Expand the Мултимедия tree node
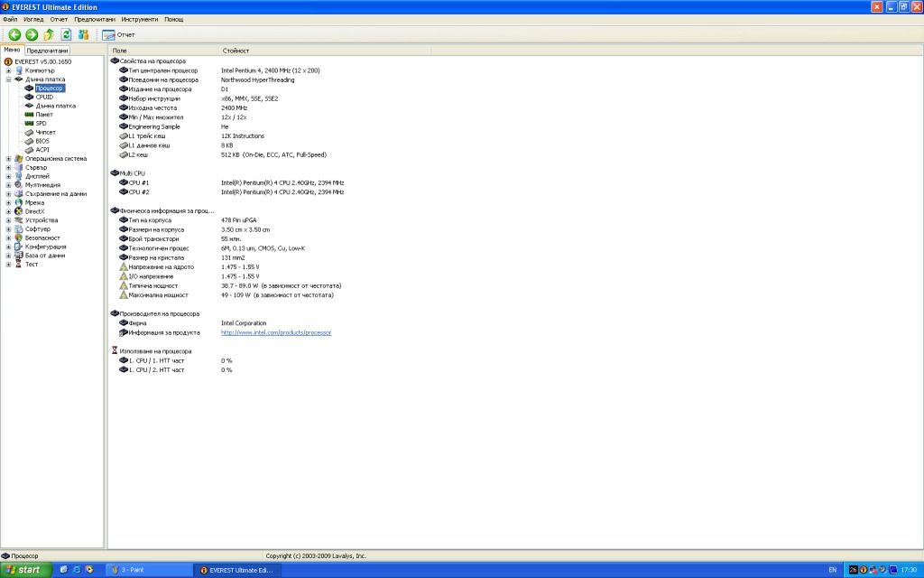 pyautogui.click(x=8, y=185)
